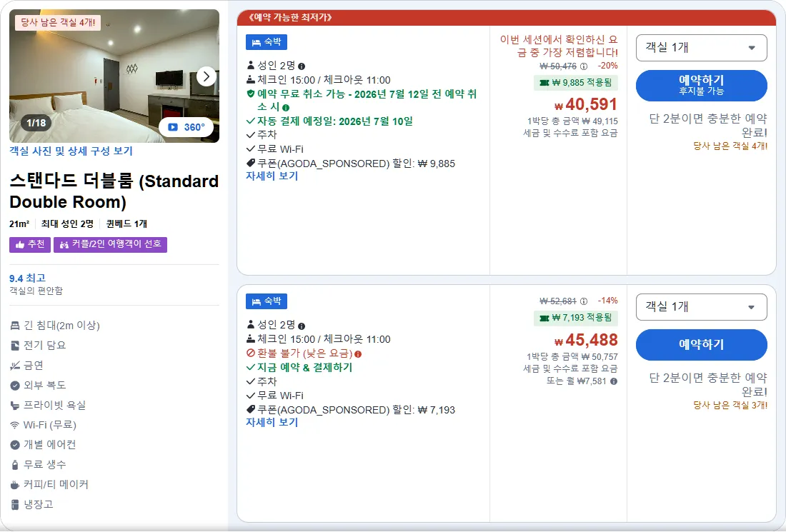Click the 냉장고 refrigerator icon
This screenshot has width=786, height=532.
point(15,504)
